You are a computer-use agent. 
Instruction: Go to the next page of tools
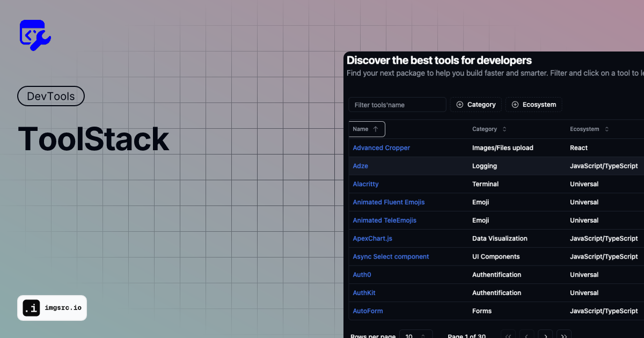pos(545,335)
